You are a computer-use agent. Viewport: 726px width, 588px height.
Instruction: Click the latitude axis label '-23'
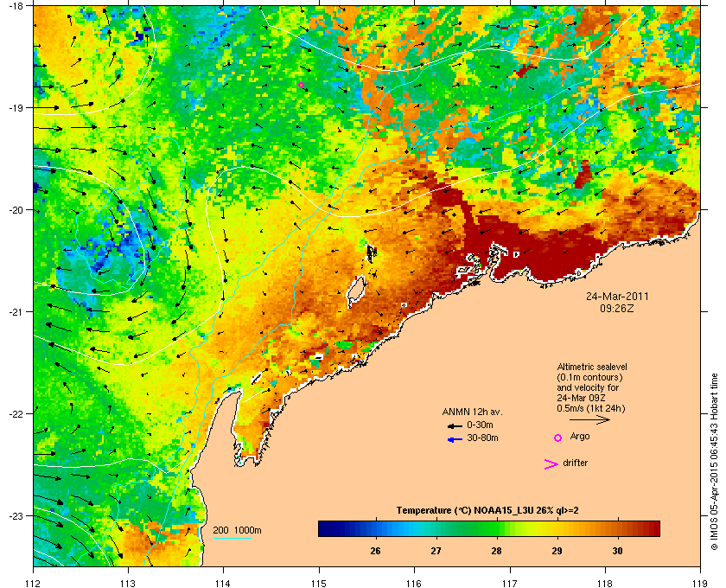[x=16, y=515]
